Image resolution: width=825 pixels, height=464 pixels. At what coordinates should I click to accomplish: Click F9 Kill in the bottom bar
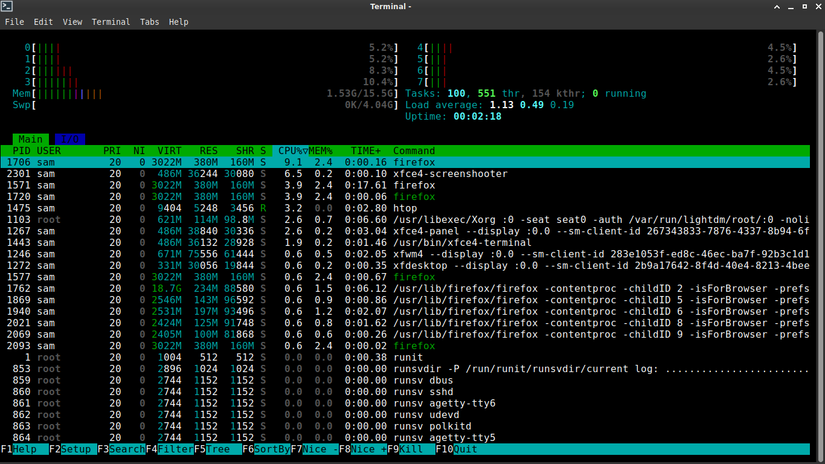(411, 450)
